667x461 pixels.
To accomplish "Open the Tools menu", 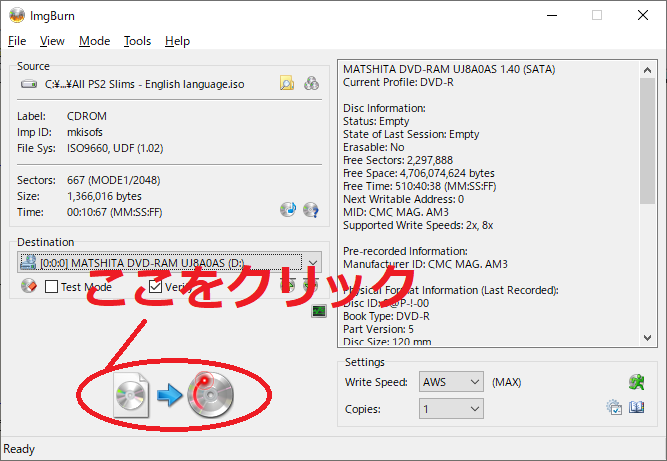I will click(x=137, y=41).
